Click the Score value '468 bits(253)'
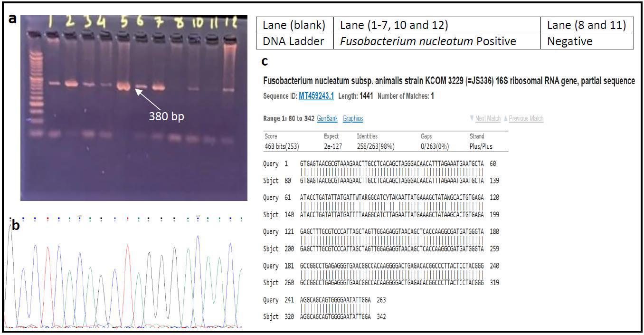Screen dimensions: 644x335 pyautogui.click(x=282, y=146)
